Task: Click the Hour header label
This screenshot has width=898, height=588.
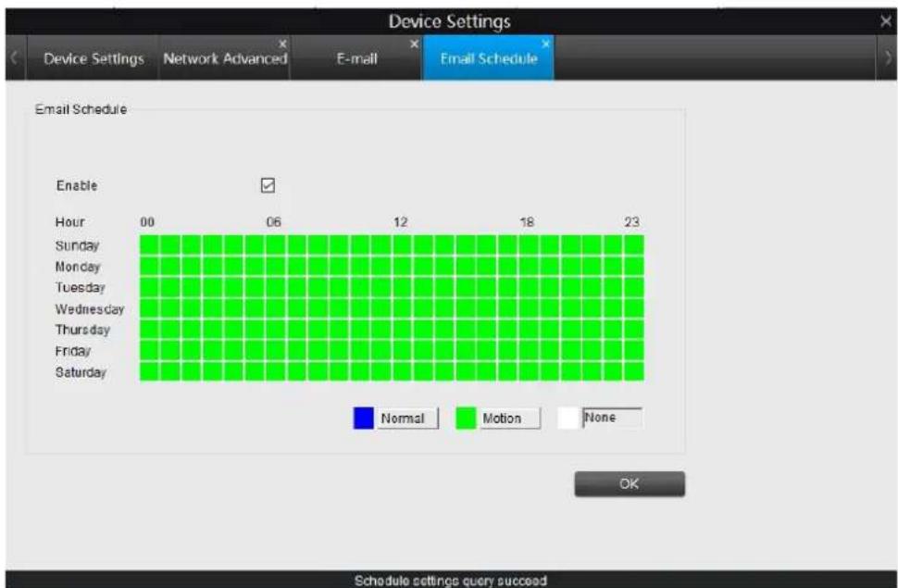Action: [x=69, y=222]
